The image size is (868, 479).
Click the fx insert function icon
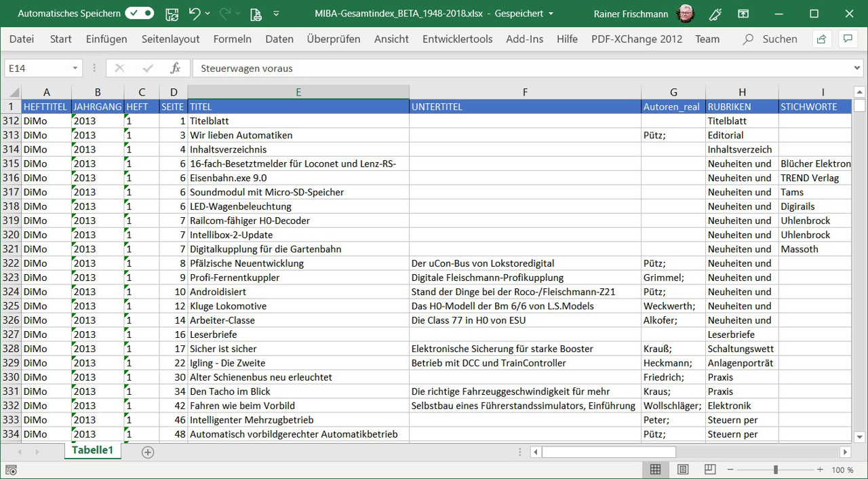(x=175, y=69)
